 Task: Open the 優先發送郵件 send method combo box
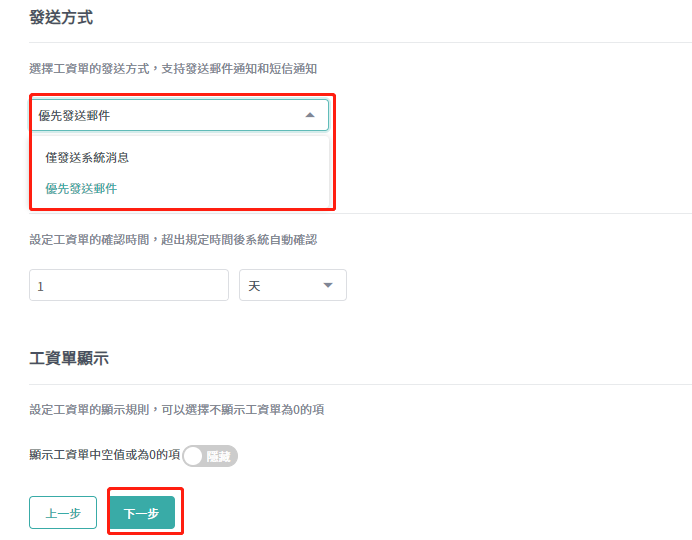[x=180, y=115]
